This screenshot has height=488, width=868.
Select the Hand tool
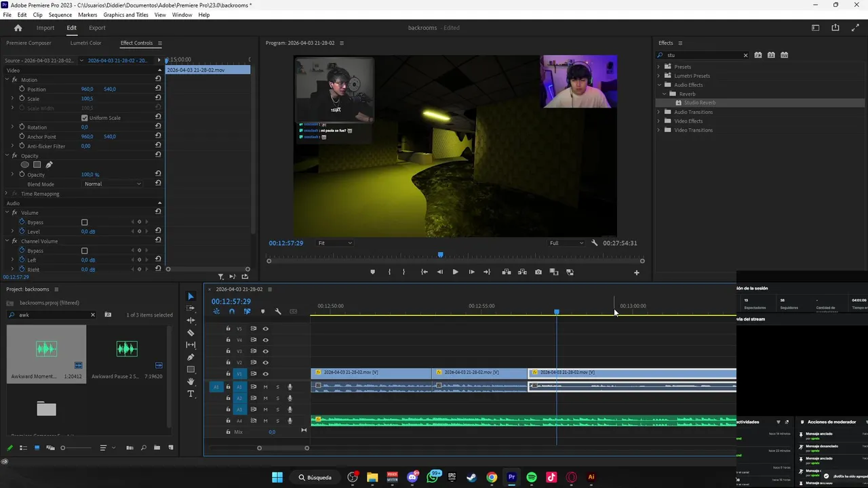[x=191, y=382]
